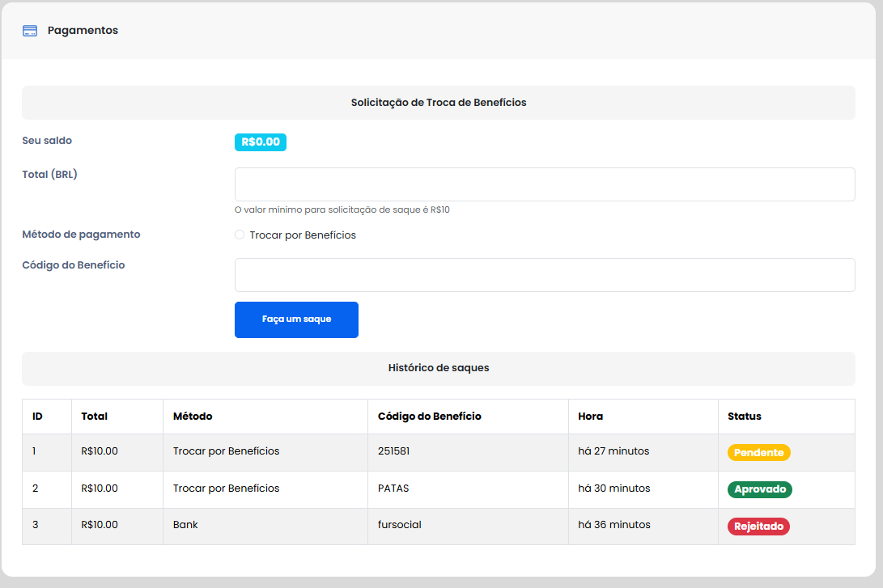Click the Pagamentos credit card icon
Image resolution: width=883 pixels, height=588 pixels.
coord(30,31)
